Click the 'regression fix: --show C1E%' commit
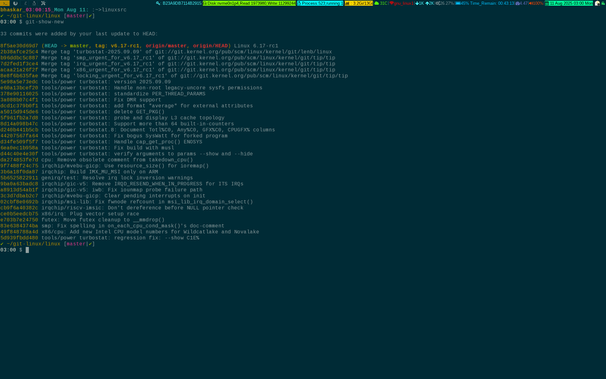Image resolution: width=606 pixels, height=379 pixels. point(100,238)
